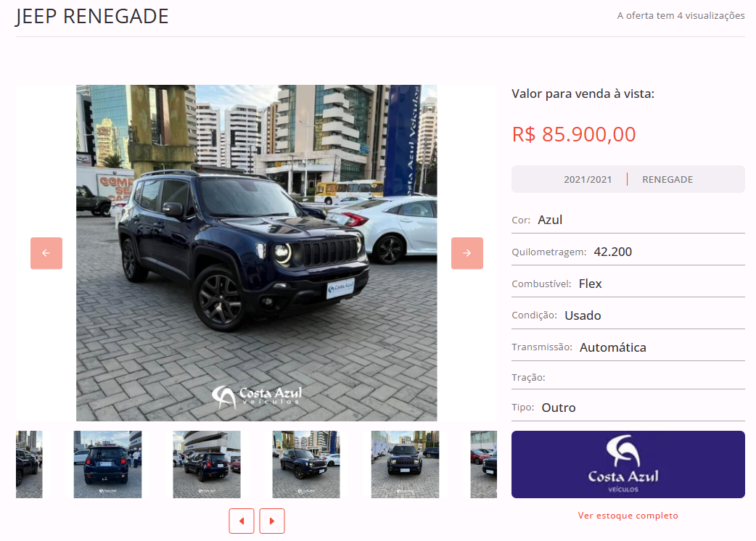Screen dimensions: 756x541
Task: Click the Costa Azul watermark on photo
Action: click(257, 397)
